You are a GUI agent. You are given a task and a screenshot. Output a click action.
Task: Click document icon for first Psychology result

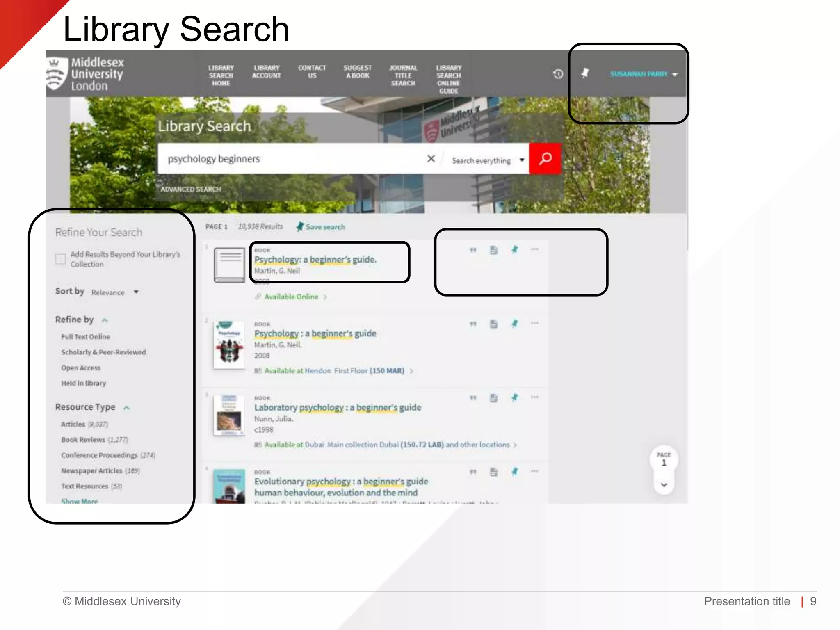494,250
